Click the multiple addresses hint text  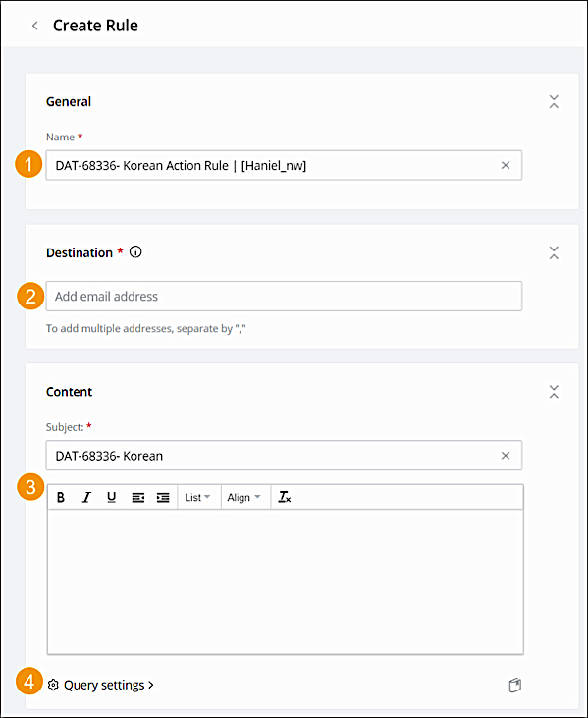pos(146,329)
